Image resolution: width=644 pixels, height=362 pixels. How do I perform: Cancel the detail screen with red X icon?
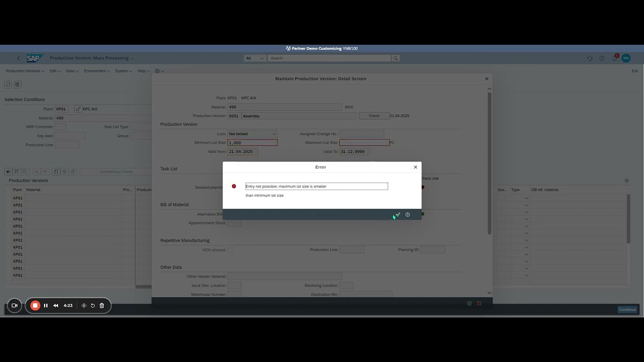(479, 303)
